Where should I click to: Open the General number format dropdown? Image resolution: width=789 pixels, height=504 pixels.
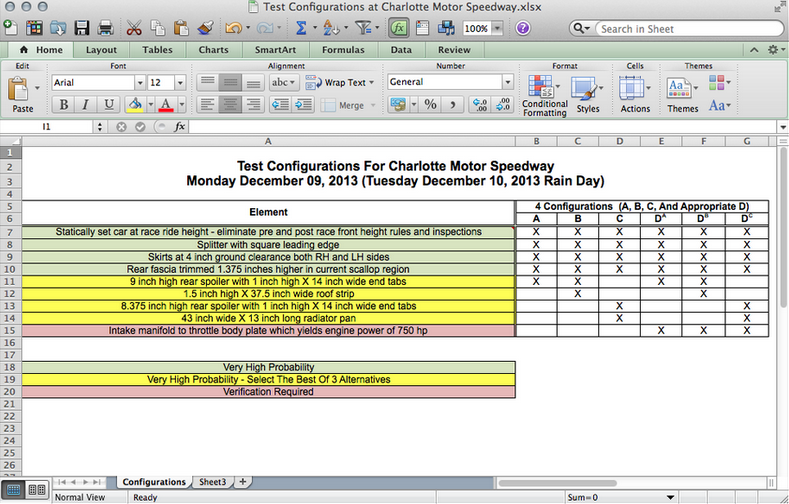508,82
